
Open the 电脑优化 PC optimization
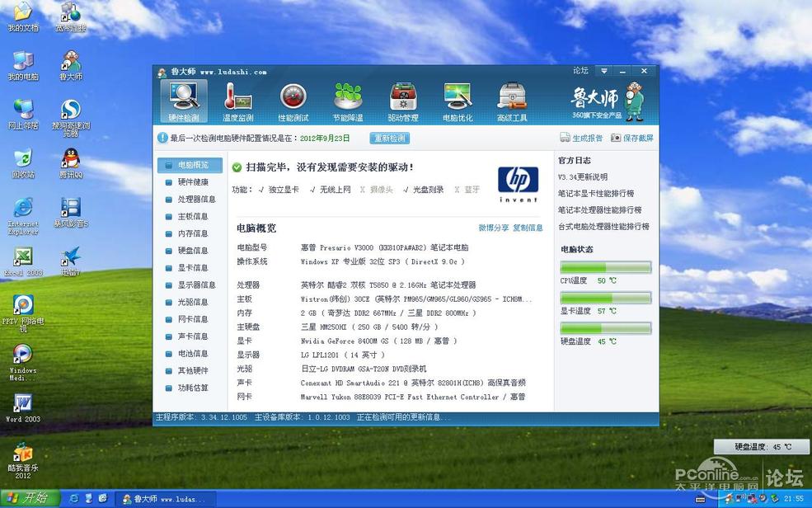458,101
